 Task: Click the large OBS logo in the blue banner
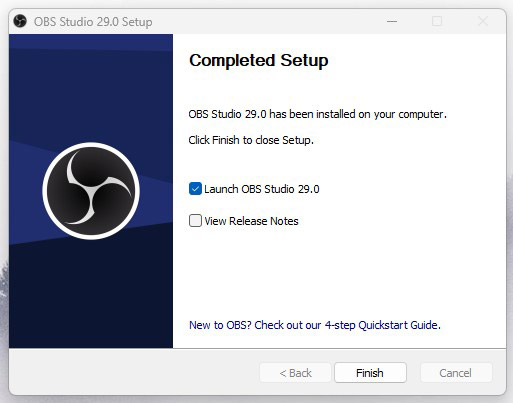[x=91, y=191]
